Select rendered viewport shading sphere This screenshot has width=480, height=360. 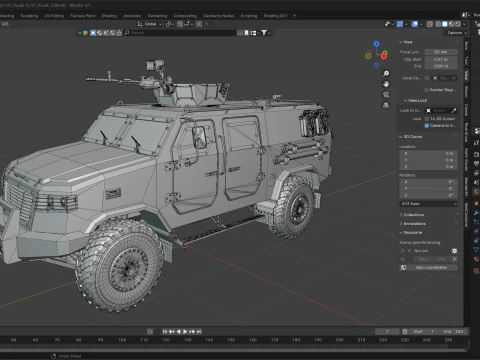pos(458,24)
